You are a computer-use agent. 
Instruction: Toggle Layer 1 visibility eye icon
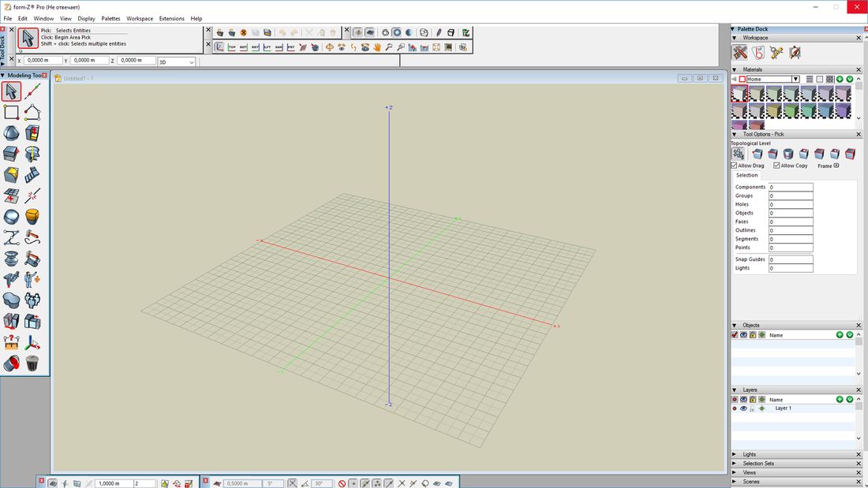point(743,408)
